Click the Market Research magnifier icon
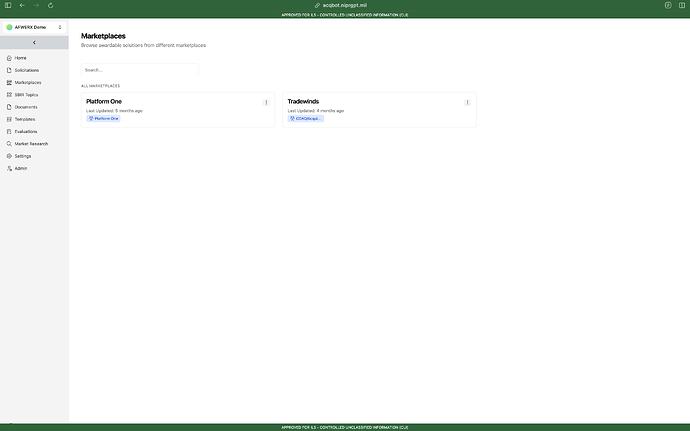This screenshot has width=690, height=431. [9, 144]
